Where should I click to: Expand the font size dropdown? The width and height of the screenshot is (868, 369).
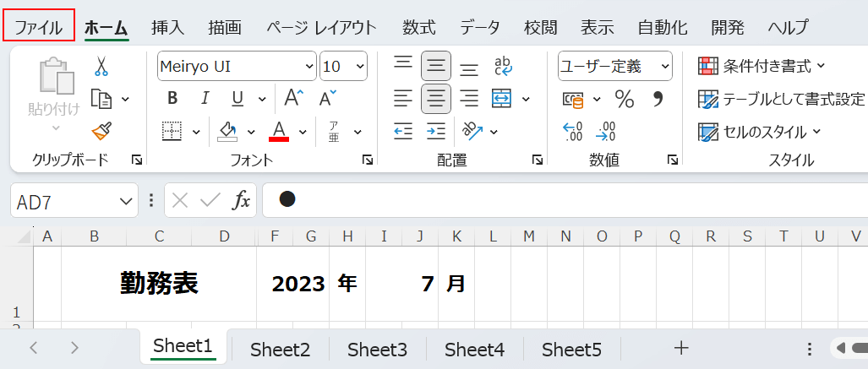(359, 66)
